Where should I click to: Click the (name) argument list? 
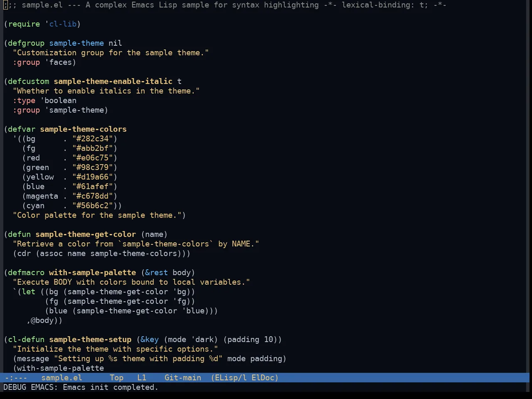coord(154,234)
